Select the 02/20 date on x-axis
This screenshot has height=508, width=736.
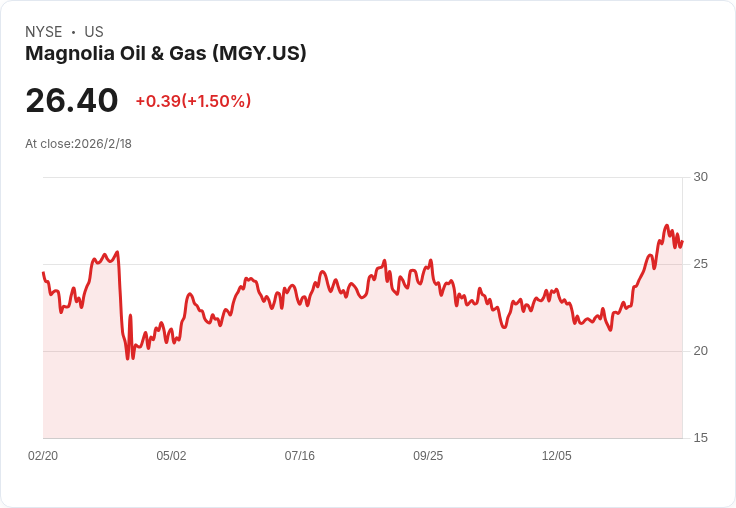coord(43,456)
